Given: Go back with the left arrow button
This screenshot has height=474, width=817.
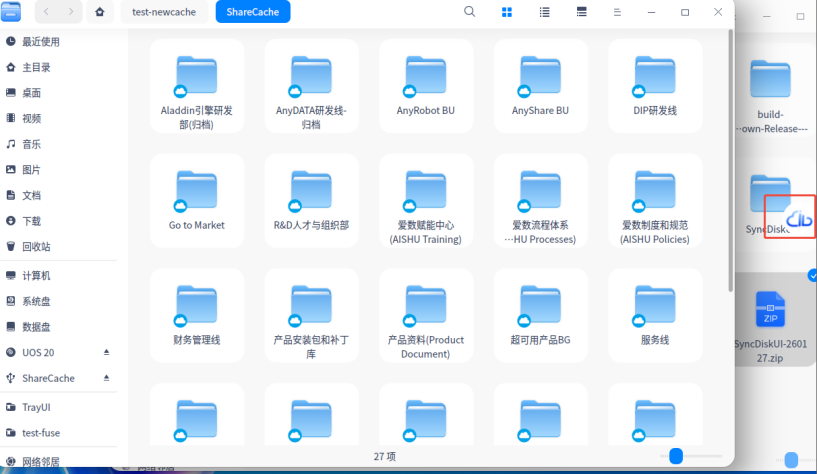Looking at the screenshot, I should 49,12.
